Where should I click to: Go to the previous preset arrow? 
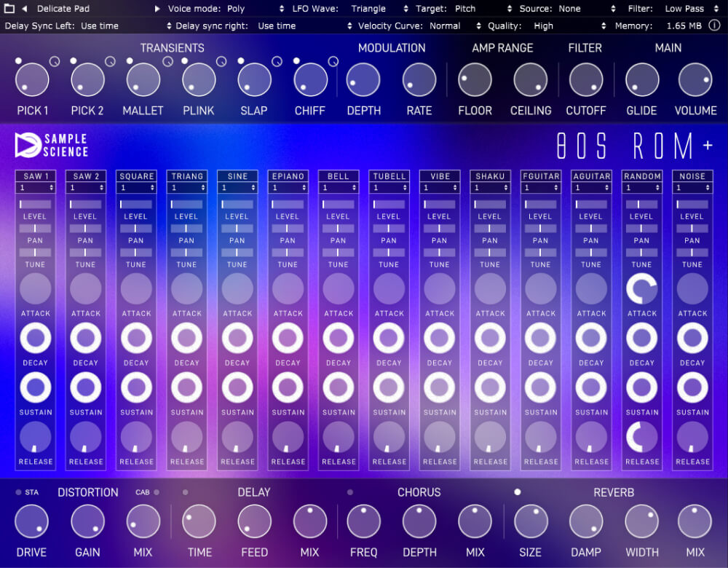pyautogui.click(x=25, y=8)
